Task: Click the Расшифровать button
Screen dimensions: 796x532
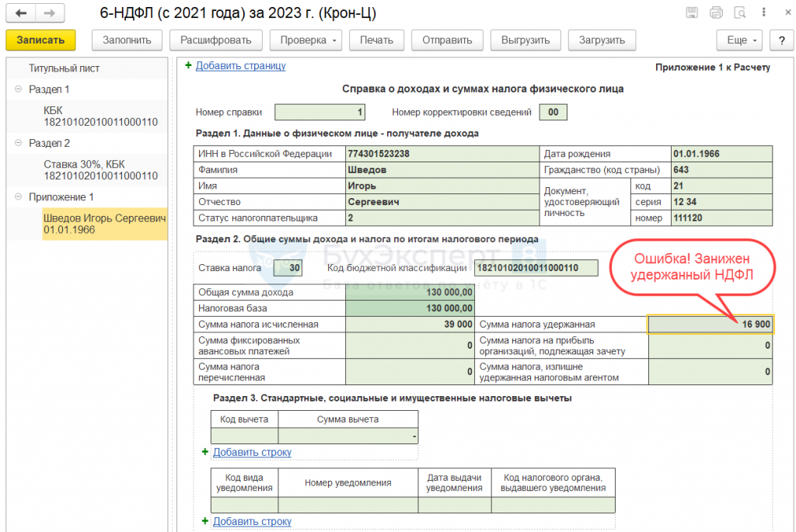Action: pos(215,40)
